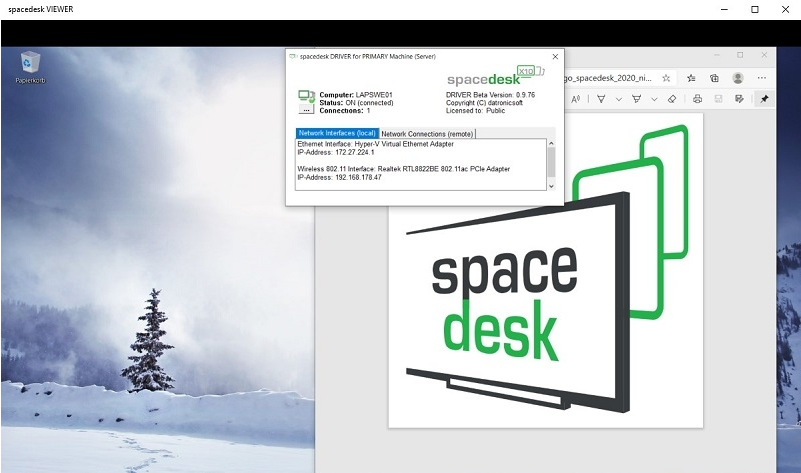Click the Read aloud icon in PDF toolbar
The height and width of the screenshot is (473, 801).
pyautogui.click(x=576, y=99)
